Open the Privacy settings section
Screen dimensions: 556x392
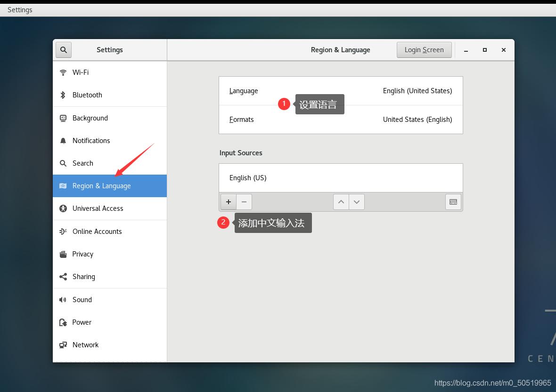[63, 254]
